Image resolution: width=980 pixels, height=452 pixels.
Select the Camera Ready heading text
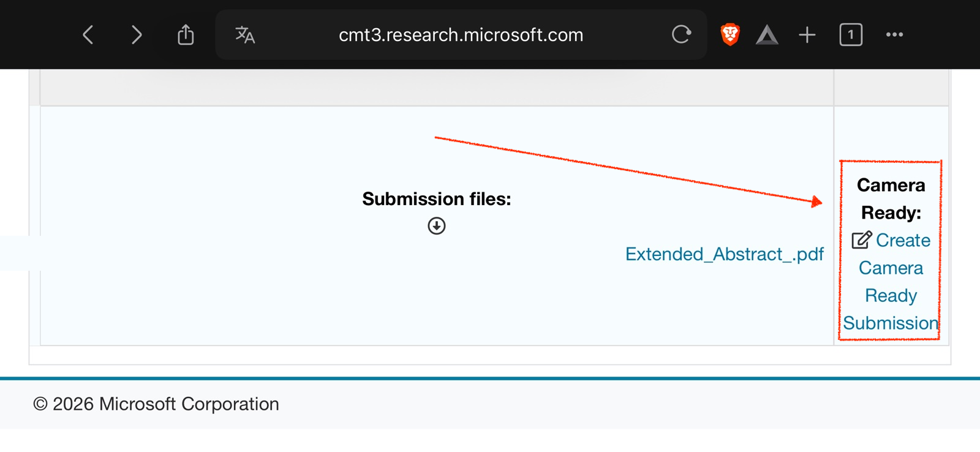(x=891, y=198)
